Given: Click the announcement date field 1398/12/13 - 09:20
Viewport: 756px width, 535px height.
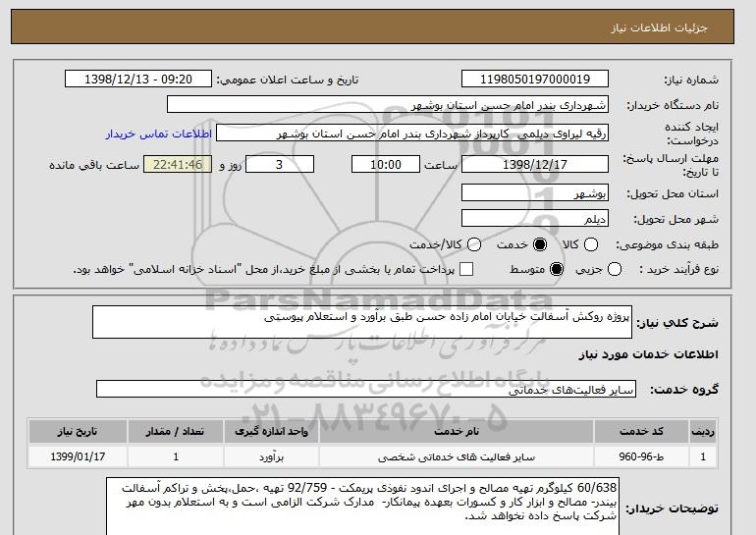Looking at the screenshot, I should point(138,80).
